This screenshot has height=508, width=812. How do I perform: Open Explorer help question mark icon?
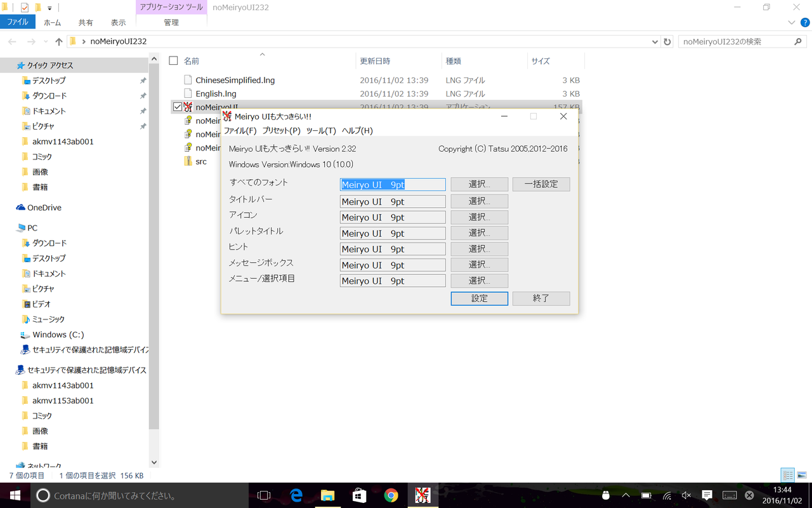click(x=805, y=22)
